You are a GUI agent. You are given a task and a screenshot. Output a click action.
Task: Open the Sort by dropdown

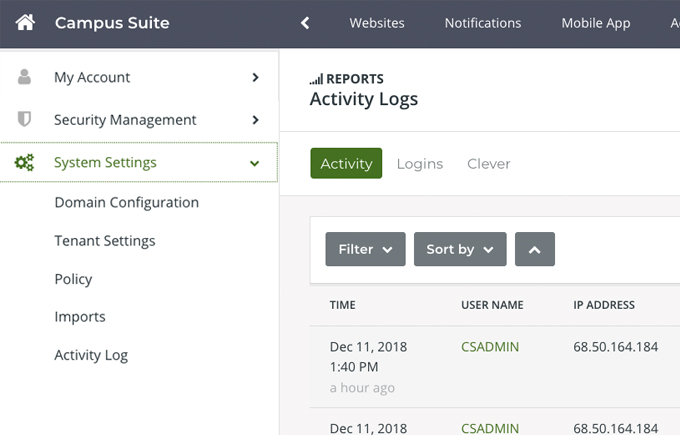point(460,249)
